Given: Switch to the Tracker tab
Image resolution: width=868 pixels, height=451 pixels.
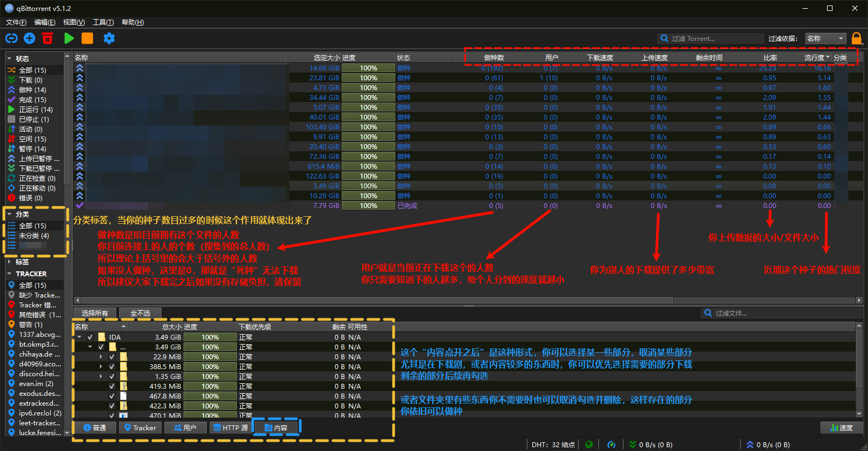Looking at the screenshot, I should point(140,428).
